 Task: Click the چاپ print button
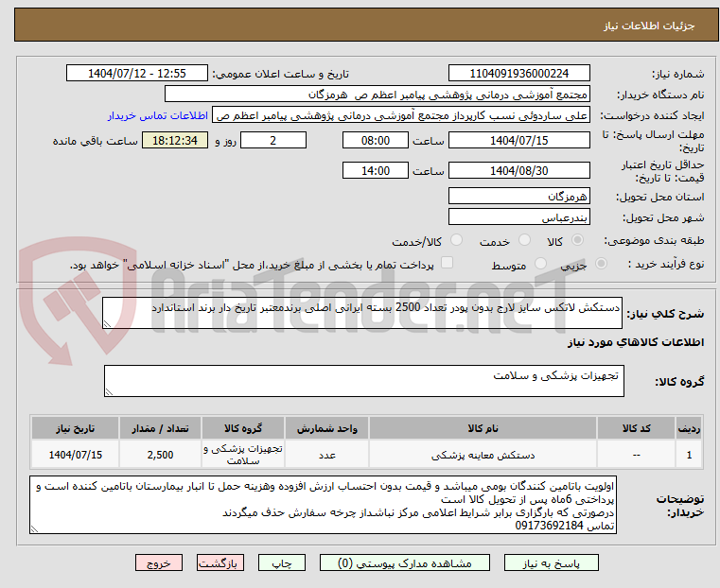point(282,562)
